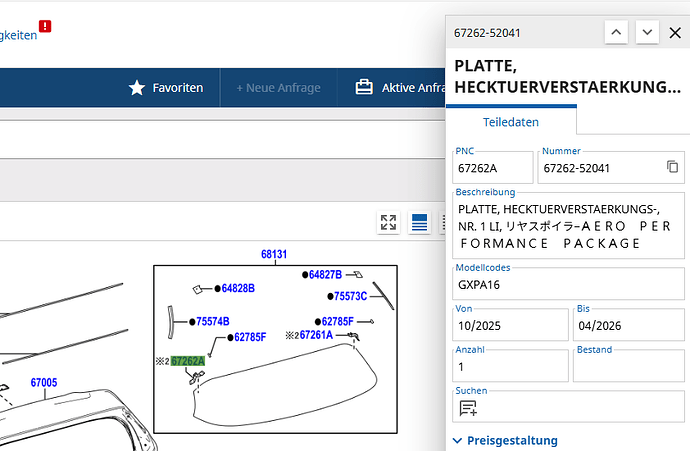Click the briefcase Aktive Anfragen icon
Viewport: 690px width, 451px height.
[365, 88]
